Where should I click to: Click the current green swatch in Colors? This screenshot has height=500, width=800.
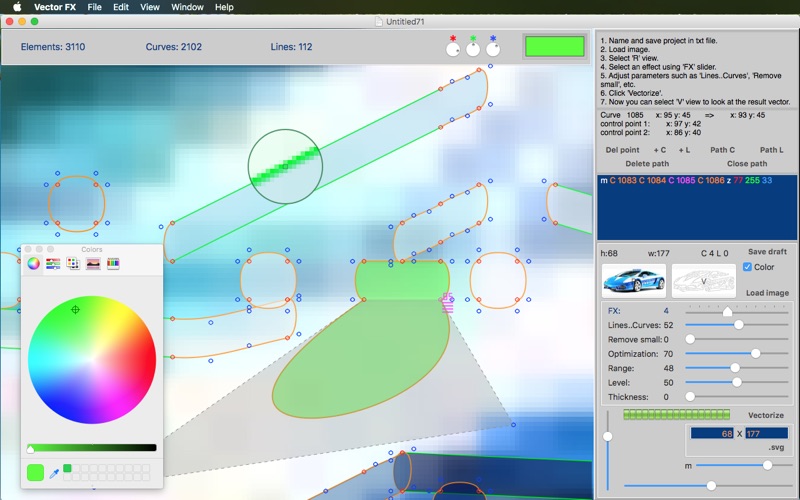pos(35,472)
